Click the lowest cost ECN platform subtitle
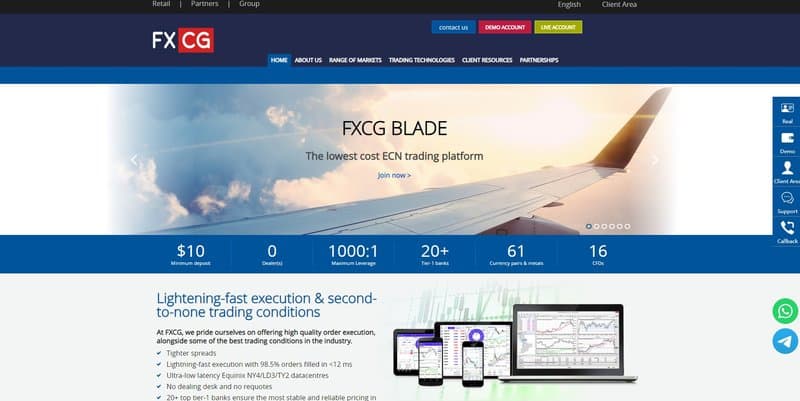 click(394, 156)
